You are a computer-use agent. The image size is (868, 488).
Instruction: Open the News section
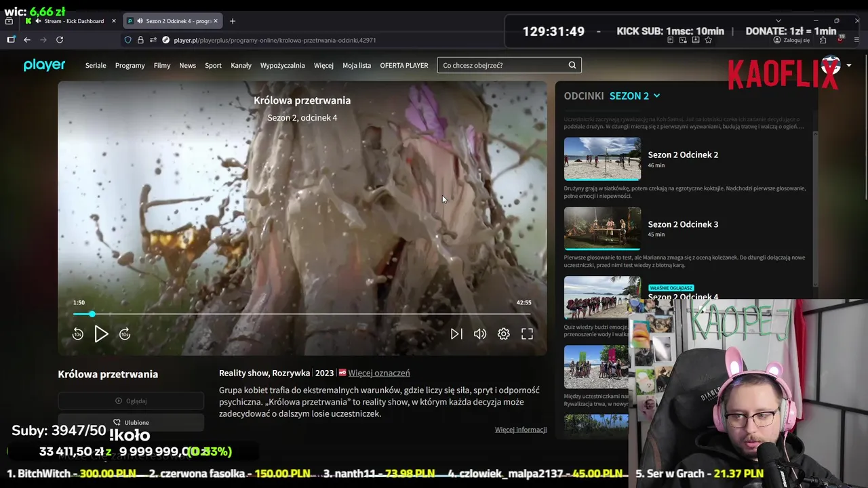188,66
